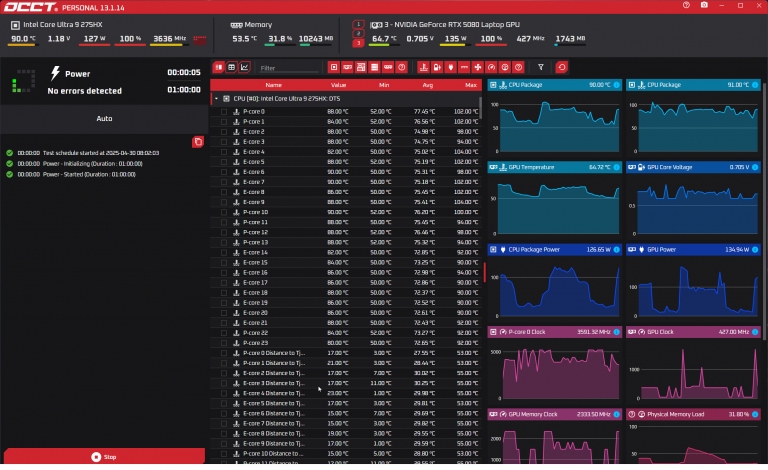Collapse the CPU [#0] Intel Core Ultra tree

click(x=216, y=98)
